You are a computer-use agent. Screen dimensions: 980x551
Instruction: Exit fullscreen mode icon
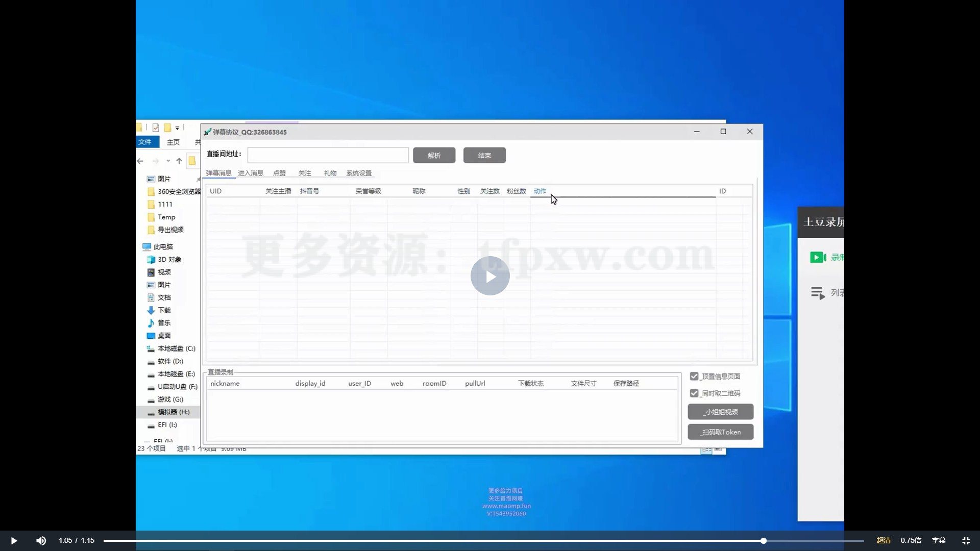(x=966, y=541)
